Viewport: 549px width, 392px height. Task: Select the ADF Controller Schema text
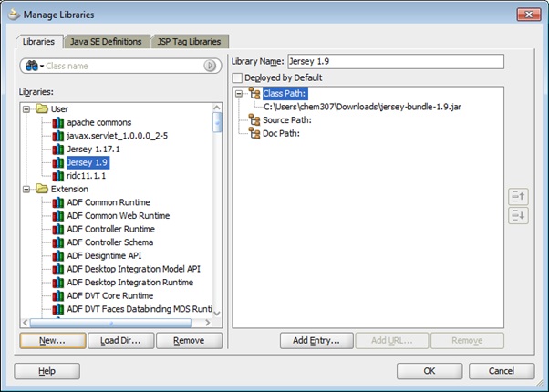110,242
